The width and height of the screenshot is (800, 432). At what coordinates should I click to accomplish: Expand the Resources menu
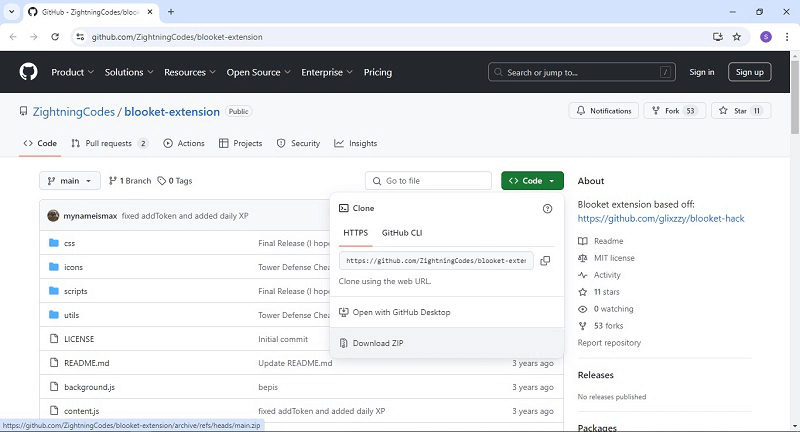(190, 72)
